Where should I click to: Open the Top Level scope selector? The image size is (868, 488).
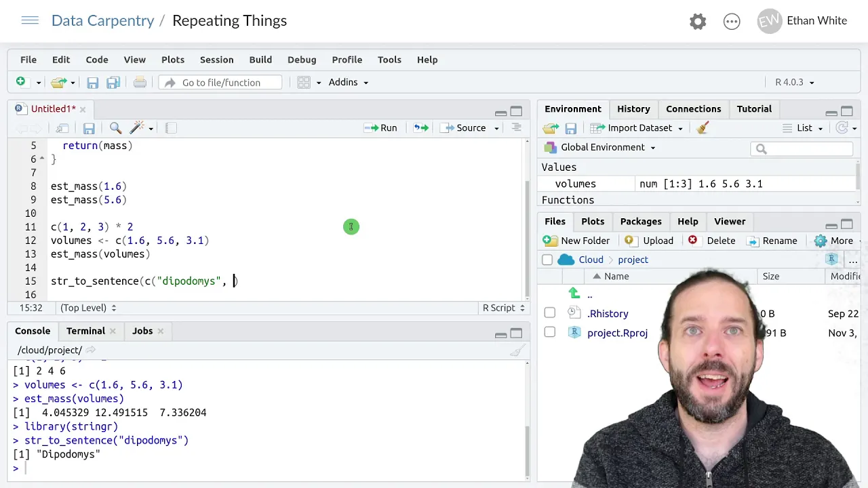click(88, 308)
